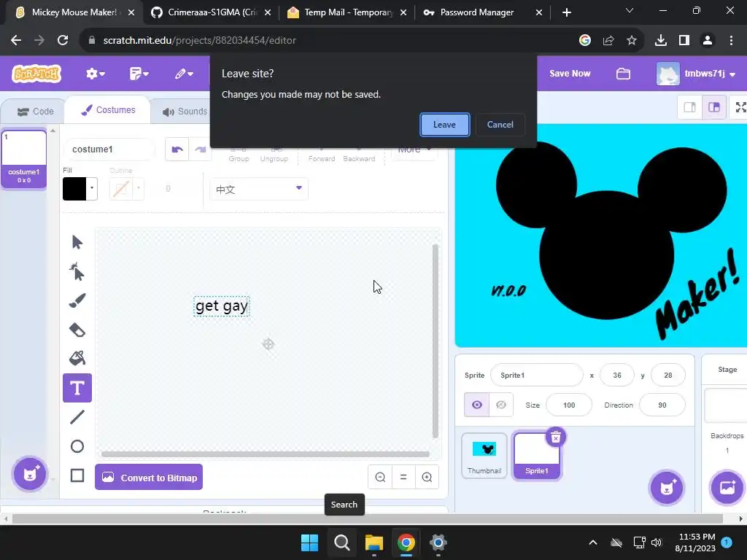Click the sprite x position field
Screen dimensions: 747x560
point(617,376)
